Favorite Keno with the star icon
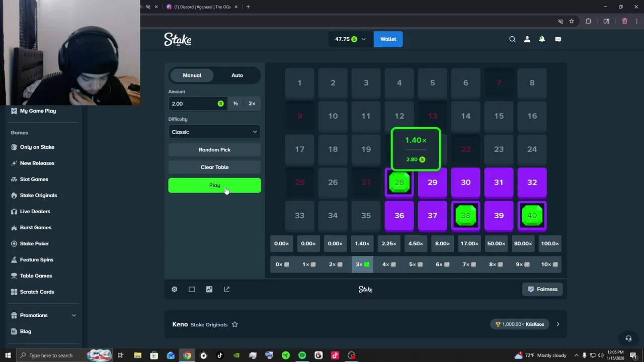The image size is (644, 362). [234, 324]
